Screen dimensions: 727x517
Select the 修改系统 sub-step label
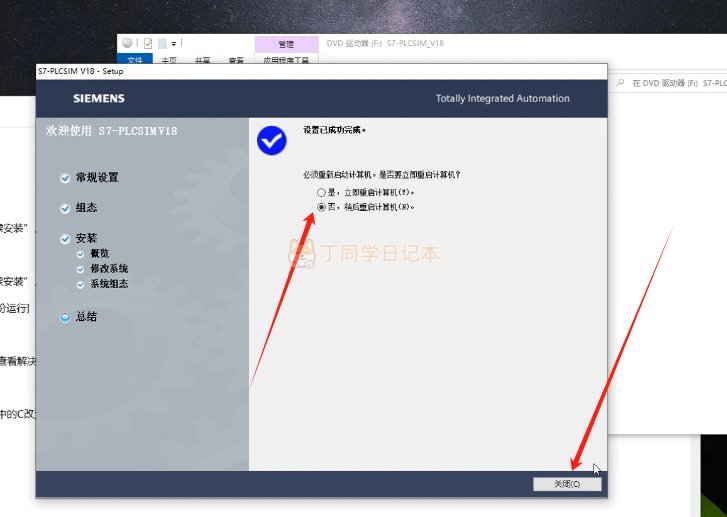pyautogui.click(x=109, y=268)
